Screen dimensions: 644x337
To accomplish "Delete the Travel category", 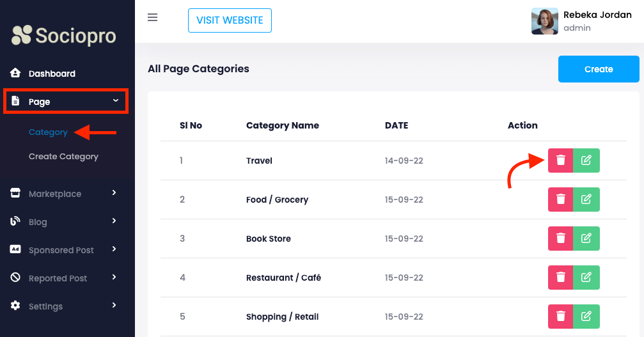I will pos(560,161).
